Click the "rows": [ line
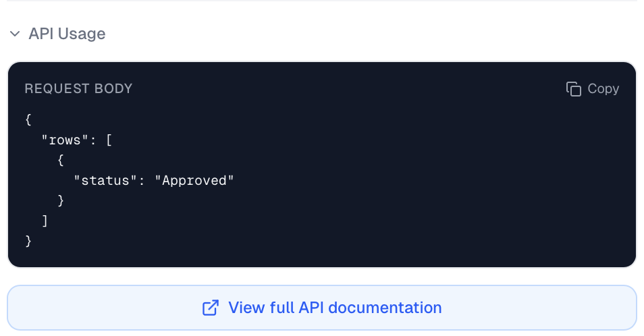 tap(77, 140)
